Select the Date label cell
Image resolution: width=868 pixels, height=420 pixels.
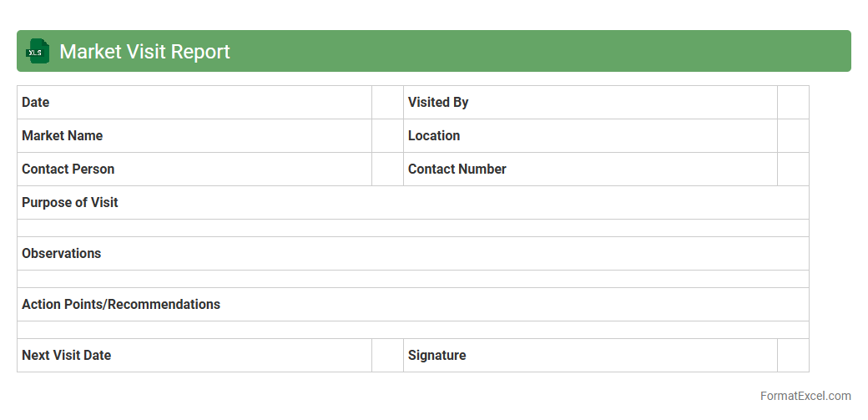194,103
